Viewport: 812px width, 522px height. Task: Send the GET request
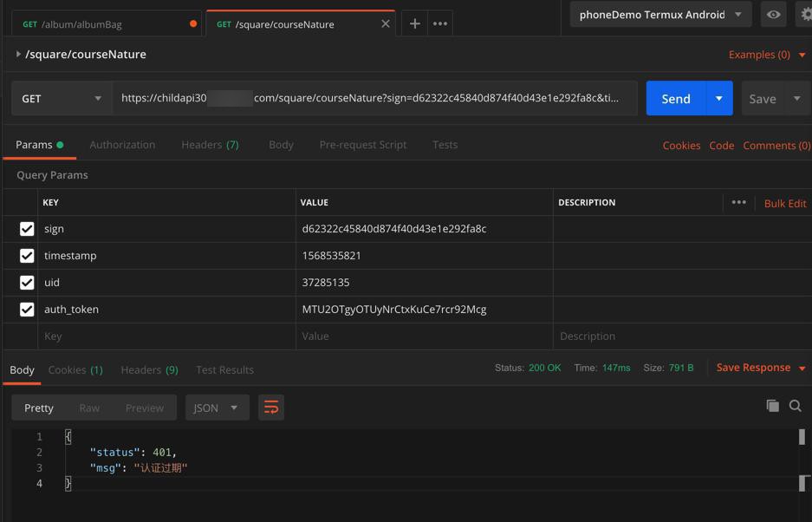[x=676, y=99]
